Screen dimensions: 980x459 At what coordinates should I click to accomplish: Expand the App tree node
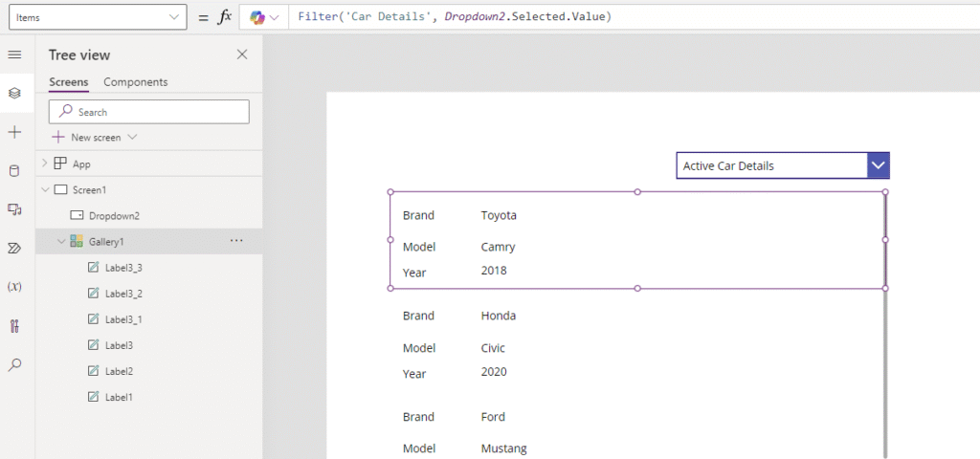[x=44, y=164]
